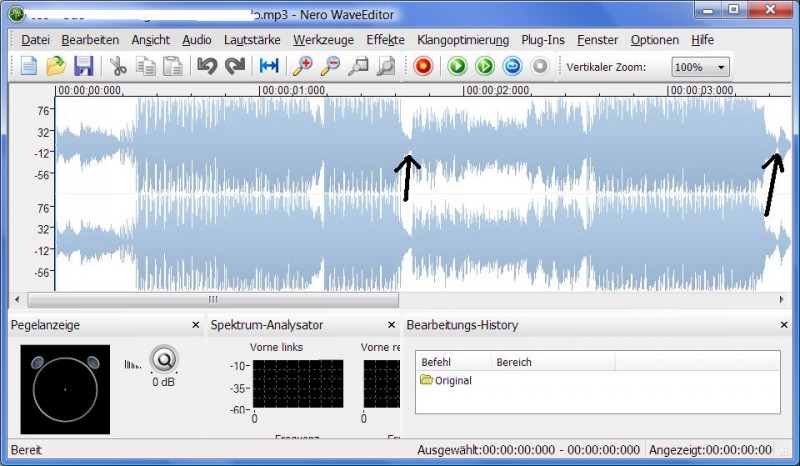Play the audio with the first green button
800x466 pixels.
(x=457, y=67)
